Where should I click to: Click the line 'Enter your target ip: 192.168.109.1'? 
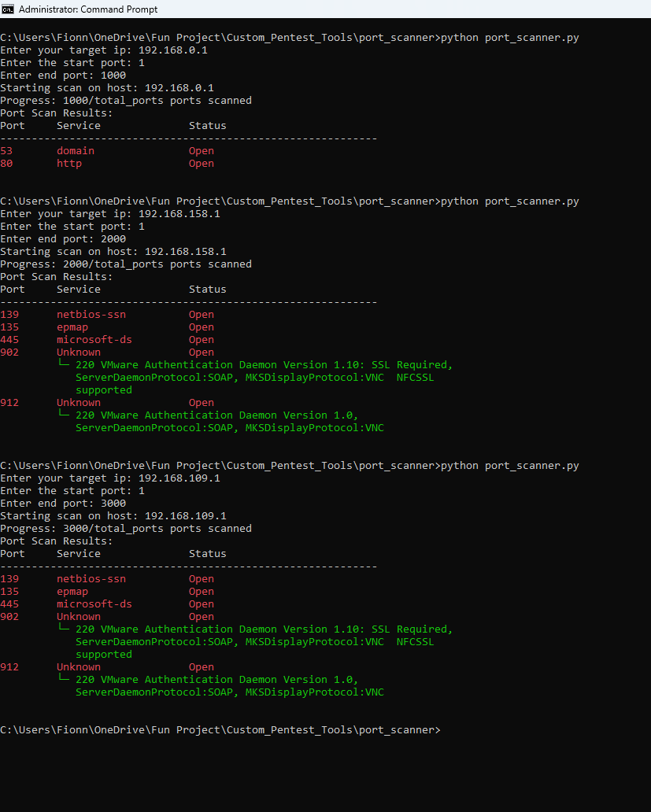pos(109,478)
